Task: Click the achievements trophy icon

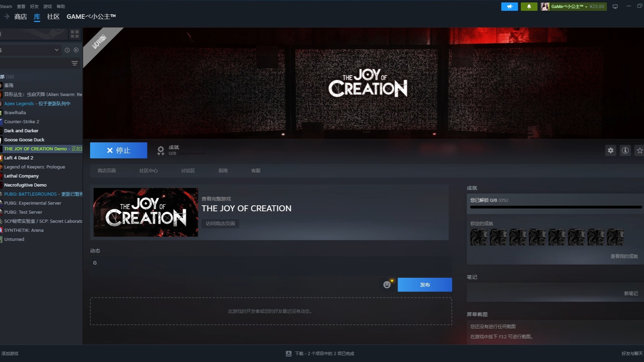Action: [161, 150]
